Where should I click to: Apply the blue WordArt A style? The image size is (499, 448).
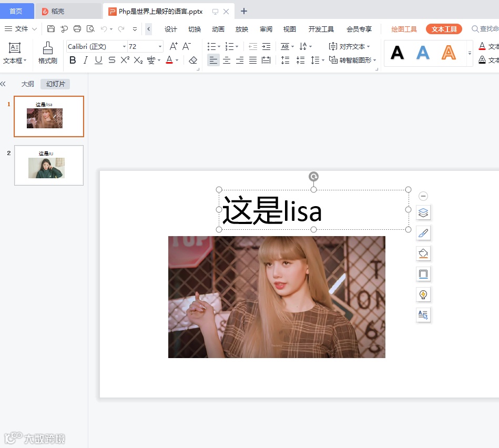click(423, 53)
